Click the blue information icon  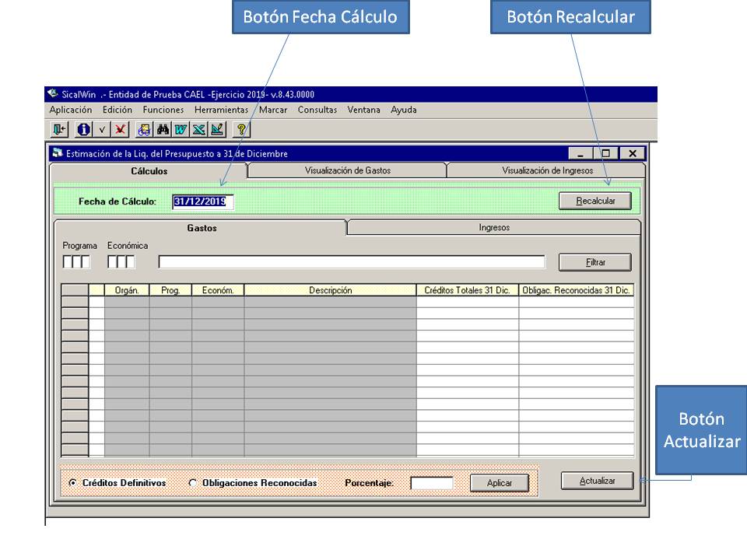click(82, 130)
